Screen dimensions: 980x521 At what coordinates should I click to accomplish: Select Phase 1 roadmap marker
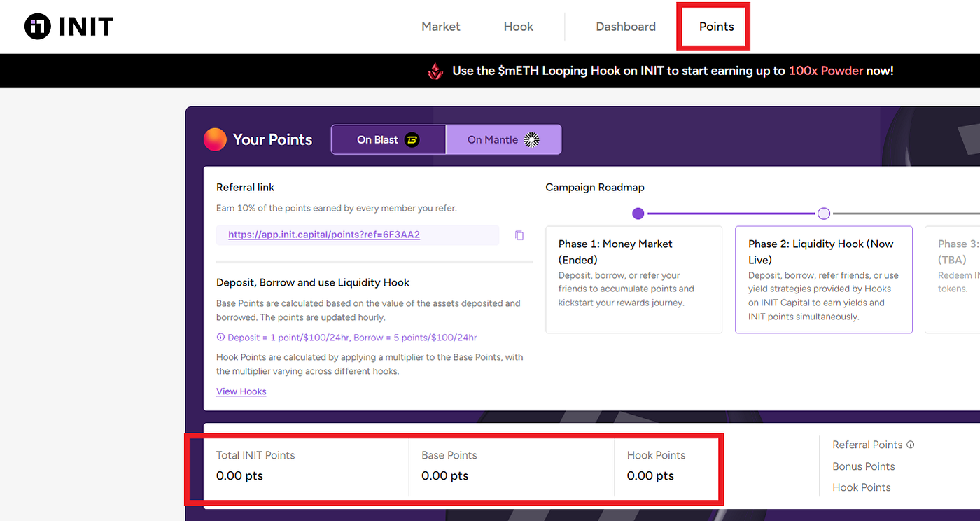click(x=638, y=214)
